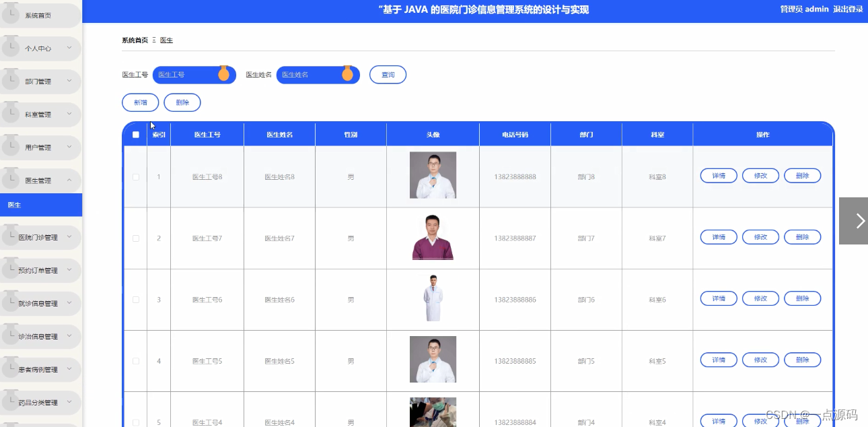Go to 系统首页 breadcrumb link
The image size is (868, 427).
click(135, 40)
